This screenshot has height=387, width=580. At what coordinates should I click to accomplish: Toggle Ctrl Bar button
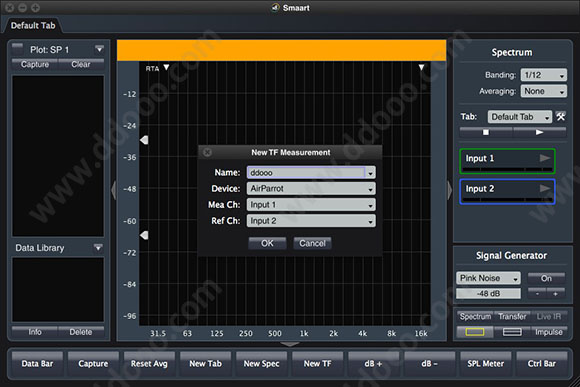[x=542, y=364]
